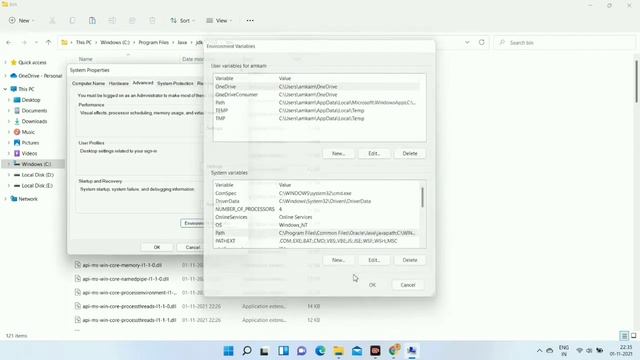Click the Search bin input field
Viewport: 640px width, 360px height.
pyautogui.click(x=564, y=42)
